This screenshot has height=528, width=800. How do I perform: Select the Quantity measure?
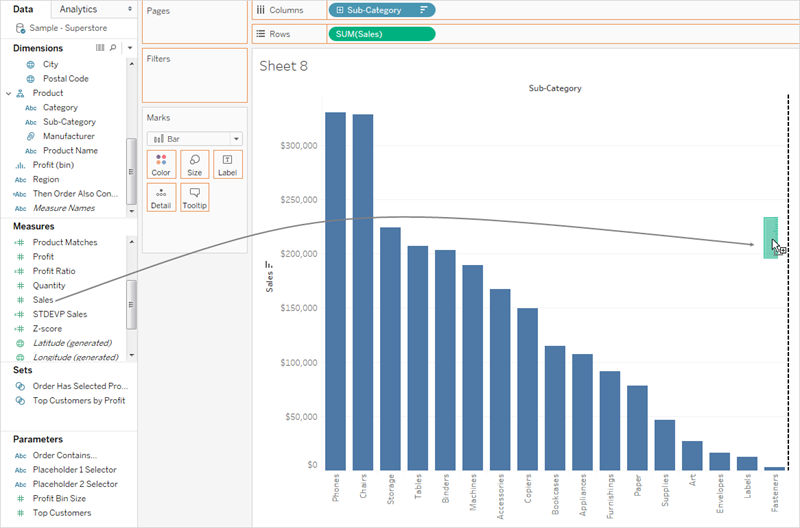[x=49, y=286]
